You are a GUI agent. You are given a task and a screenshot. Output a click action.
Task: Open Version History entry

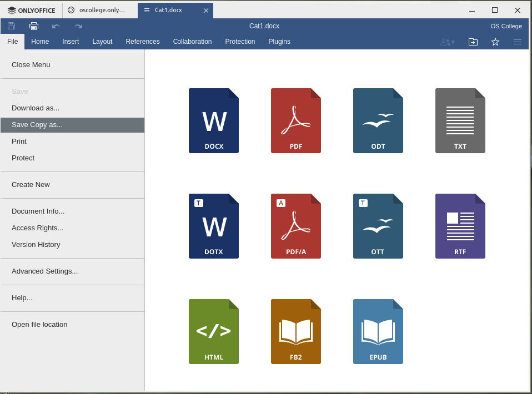[x=36, y=245]
